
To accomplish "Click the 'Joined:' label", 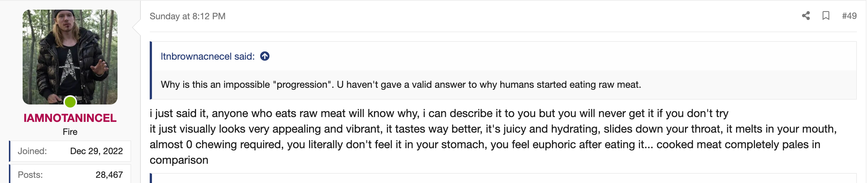I will [x=32, y=151].
